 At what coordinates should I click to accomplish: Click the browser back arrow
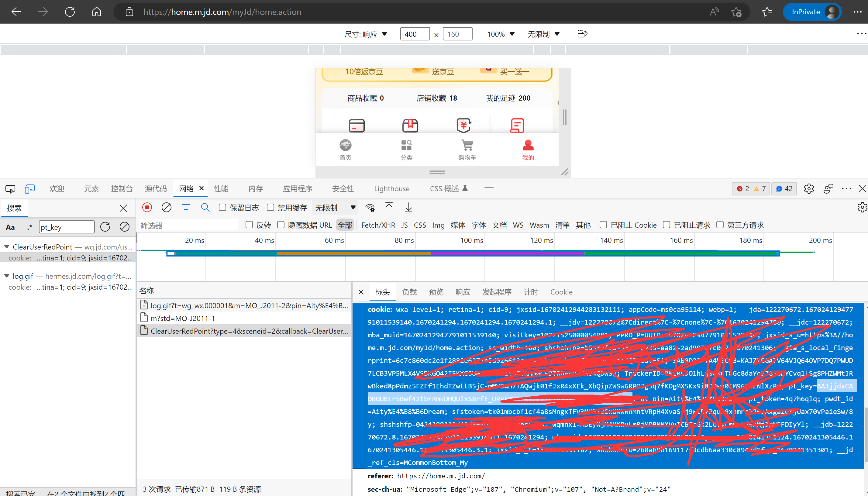point(16,12)
